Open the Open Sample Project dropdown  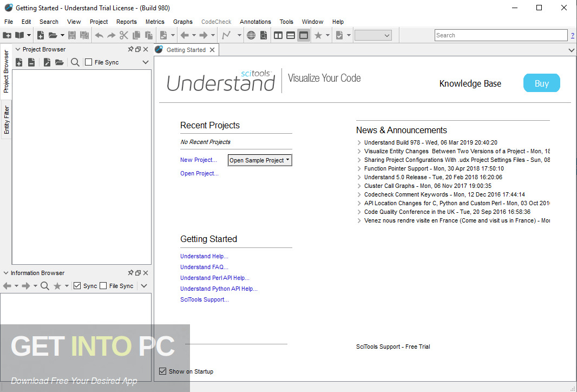pos(260,160)
